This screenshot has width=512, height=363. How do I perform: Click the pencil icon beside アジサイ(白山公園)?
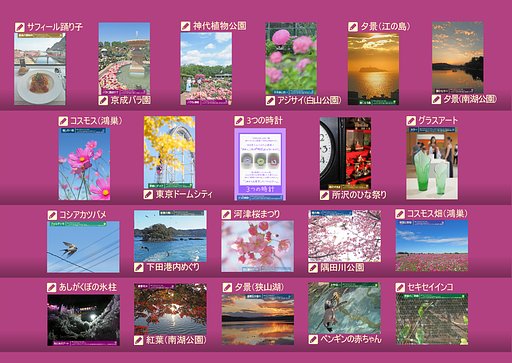pos(270,101)
